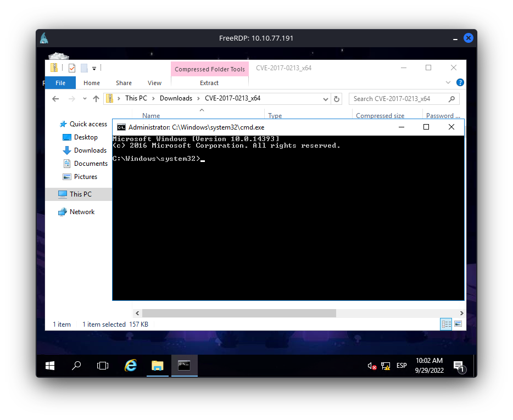Switch to large icons view layout
Screen dimensions: 513x420
coord(458,324)
